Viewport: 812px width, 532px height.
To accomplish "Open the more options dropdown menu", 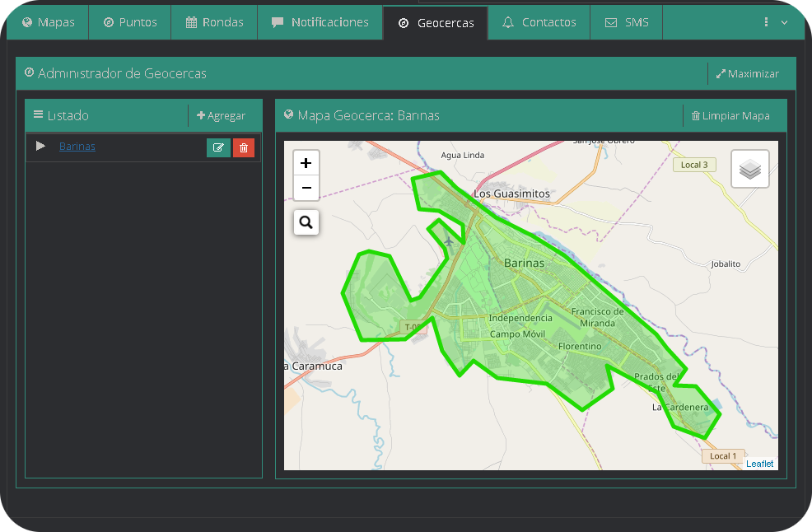I will pos(775,23).
